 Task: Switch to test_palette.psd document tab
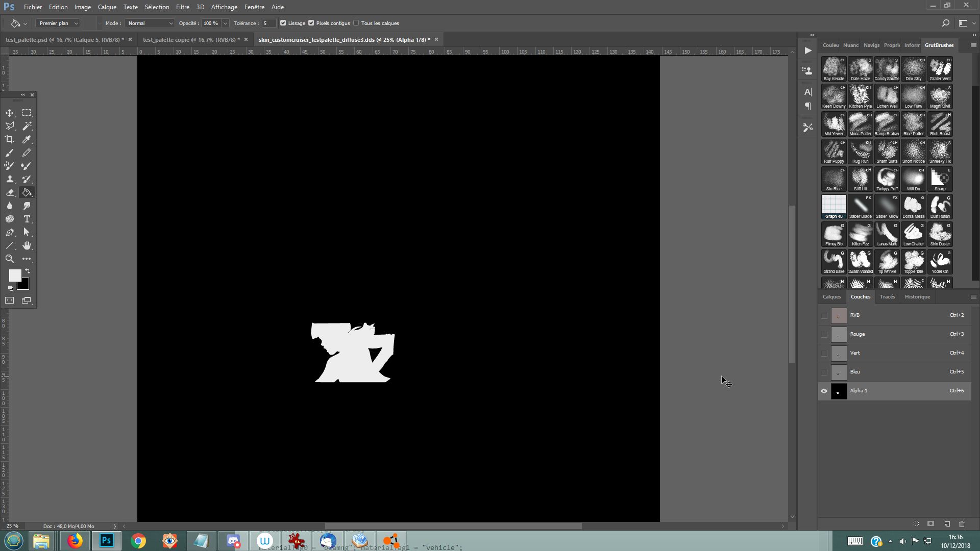click(x=64, y=40)
